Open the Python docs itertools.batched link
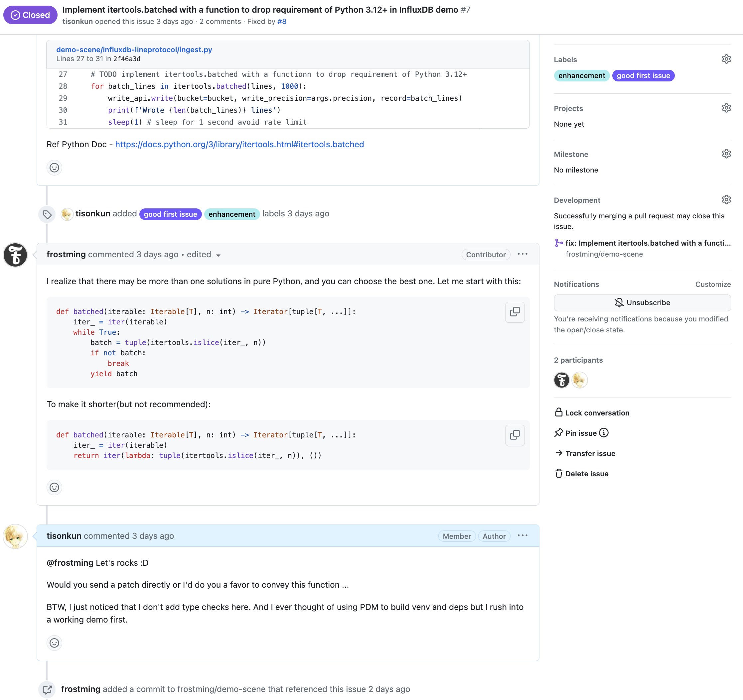Screen dimensions: 743x700 click(x=239, y=144)
